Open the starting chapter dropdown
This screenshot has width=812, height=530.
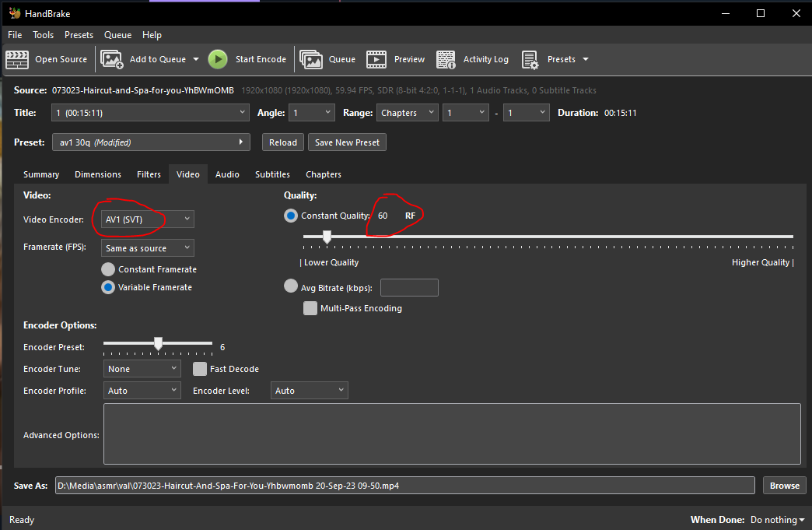coord(466,112)
